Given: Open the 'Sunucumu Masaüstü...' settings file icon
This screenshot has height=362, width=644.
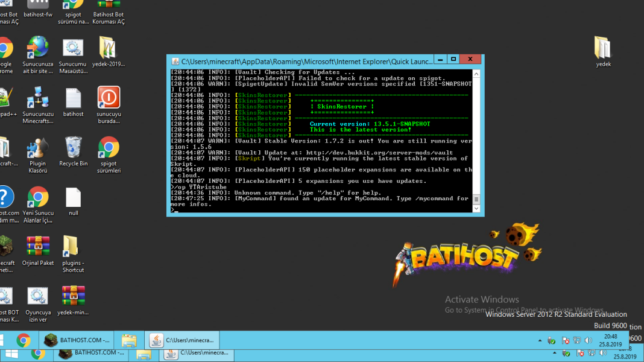Looking at the screenshot, I should click(73, 56).
